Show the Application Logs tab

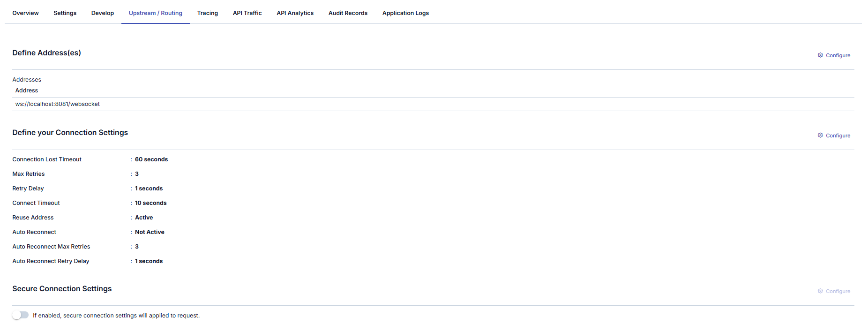405,13
